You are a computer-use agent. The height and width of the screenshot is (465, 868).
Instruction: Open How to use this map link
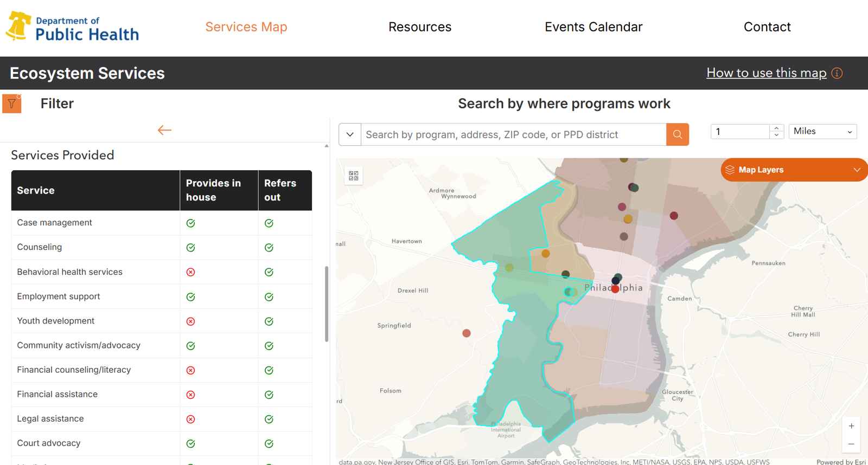coord(766,73)
